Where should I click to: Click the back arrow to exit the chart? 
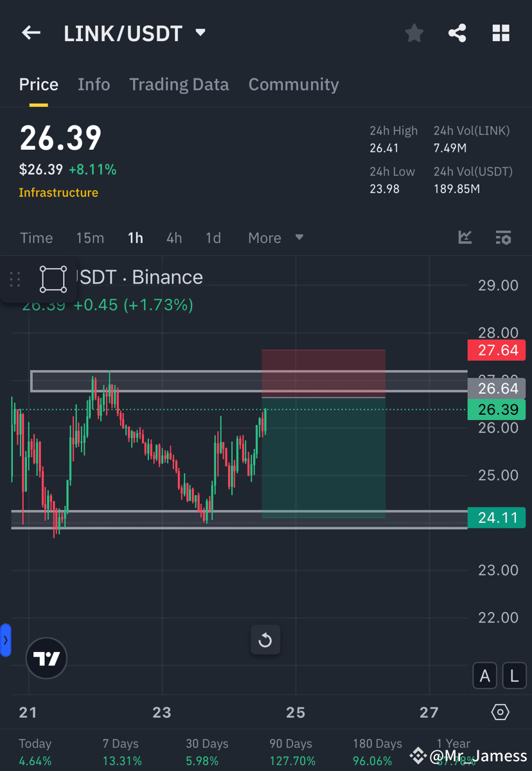(31, 33)
